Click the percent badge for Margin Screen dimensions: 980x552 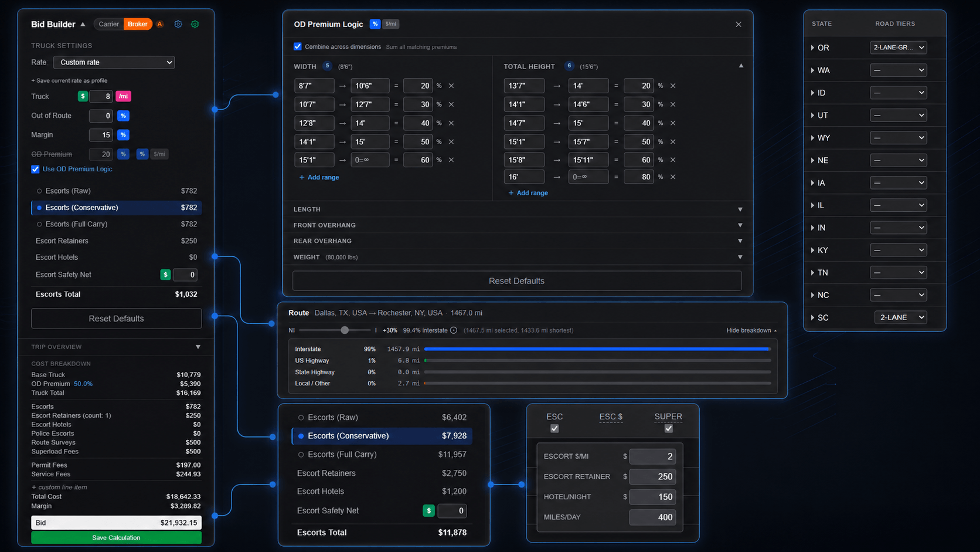click(x=123, y=135)
